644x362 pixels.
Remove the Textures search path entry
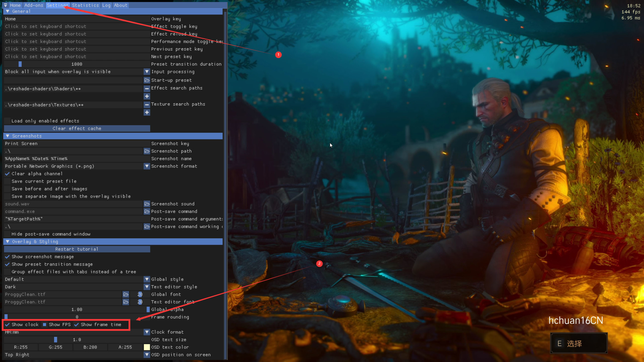tap(147, 105)
